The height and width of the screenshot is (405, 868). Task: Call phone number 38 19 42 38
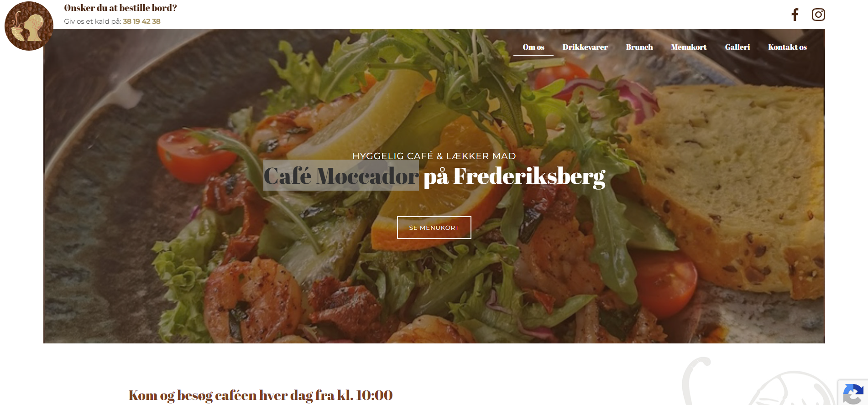(141, 21)
